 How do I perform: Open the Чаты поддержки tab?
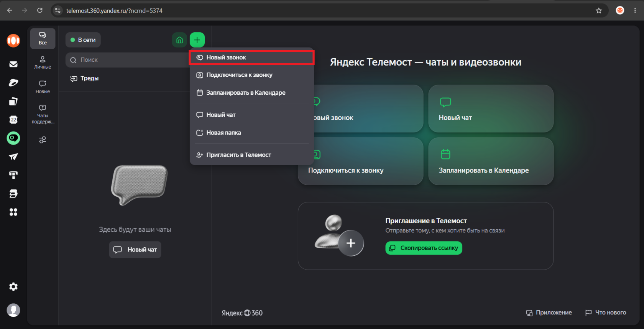[x=43, y=114]
